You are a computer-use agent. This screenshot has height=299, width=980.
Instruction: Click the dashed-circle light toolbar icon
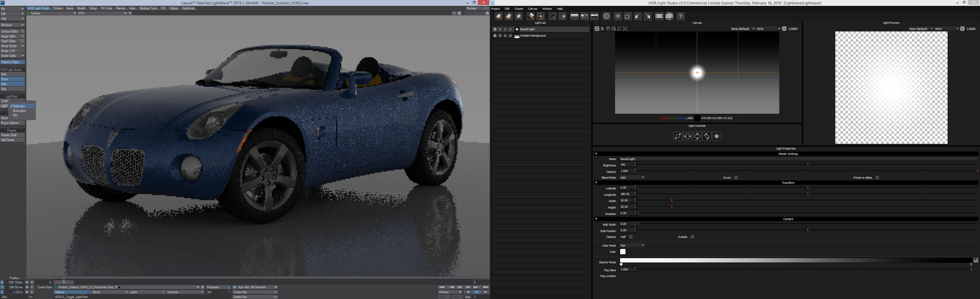pos(553,16)
